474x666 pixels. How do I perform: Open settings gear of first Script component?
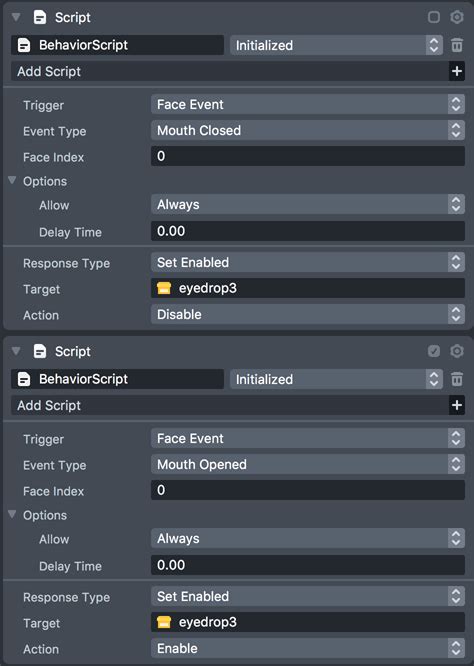457,17
